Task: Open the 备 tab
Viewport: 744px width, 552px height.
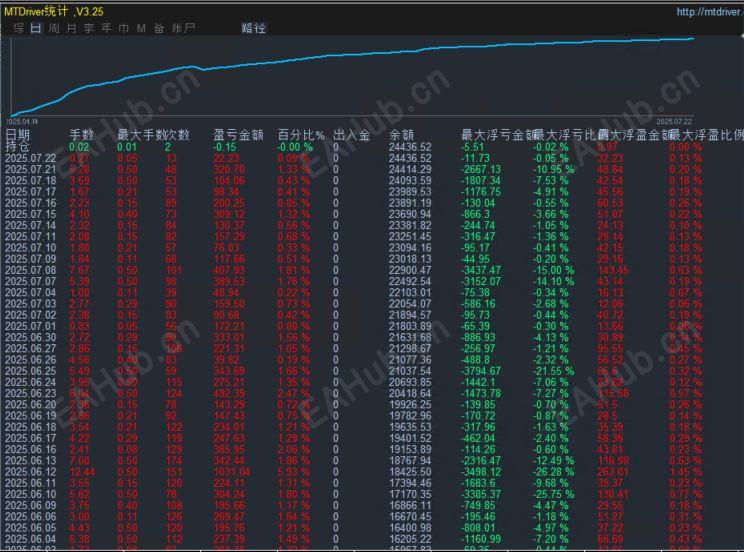Action: [x=159, y=28]
